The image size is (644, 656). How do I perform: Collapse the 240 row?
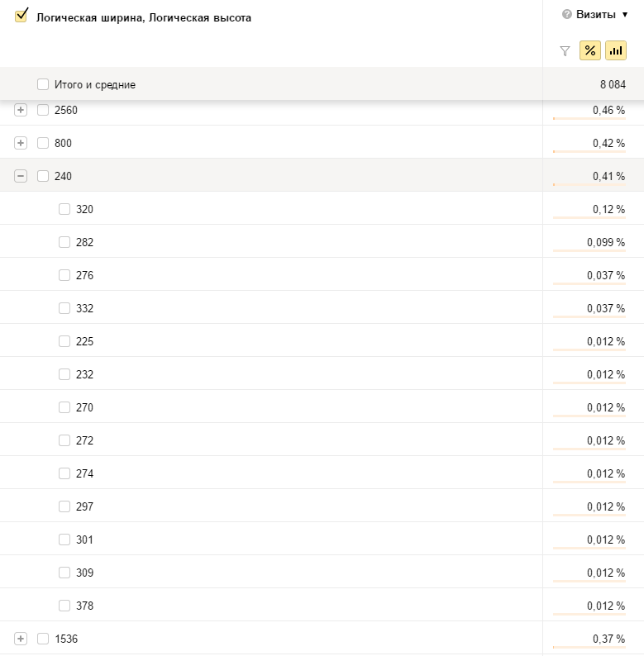21,176
